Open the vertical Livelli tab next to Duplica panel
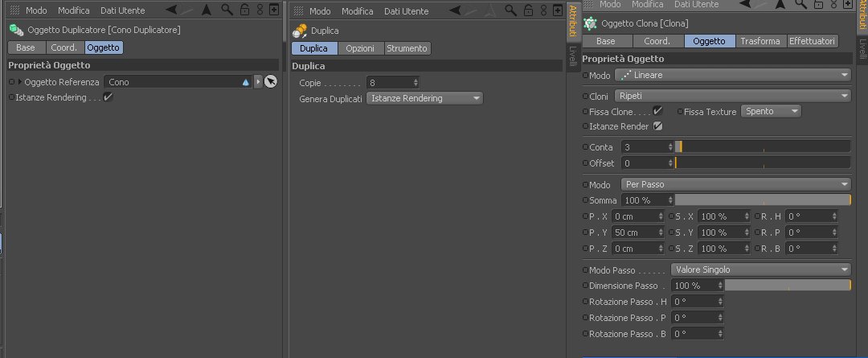This screenshot has width=868, height=358. tap(573, 58)
